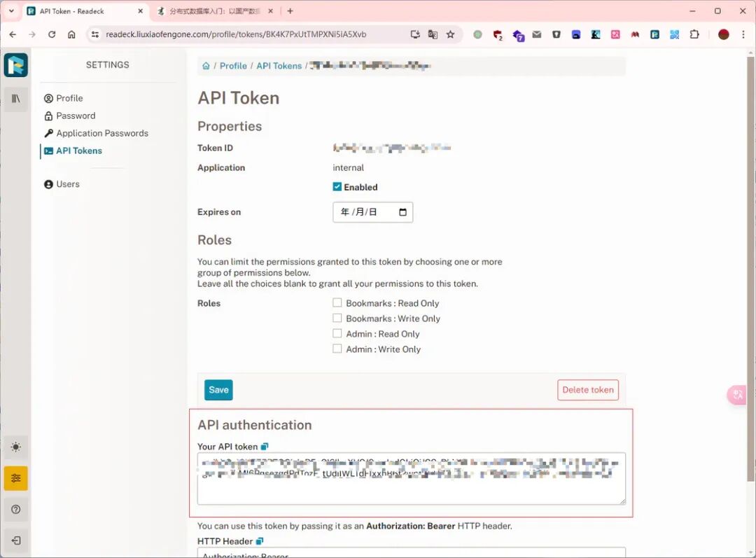Open the browser profile avatar
The width and height of the screenshot is (756, 558).
coord(723,34)
